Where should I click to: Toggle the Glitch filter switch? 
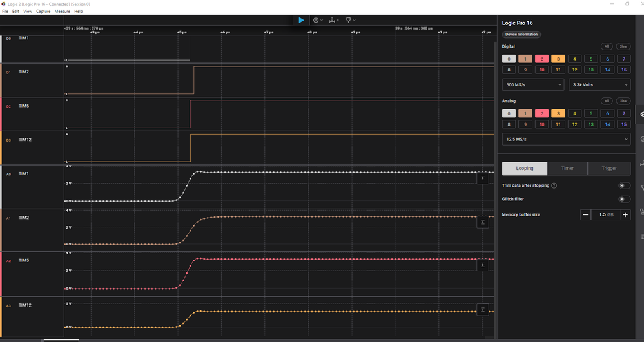click(624, 199)
